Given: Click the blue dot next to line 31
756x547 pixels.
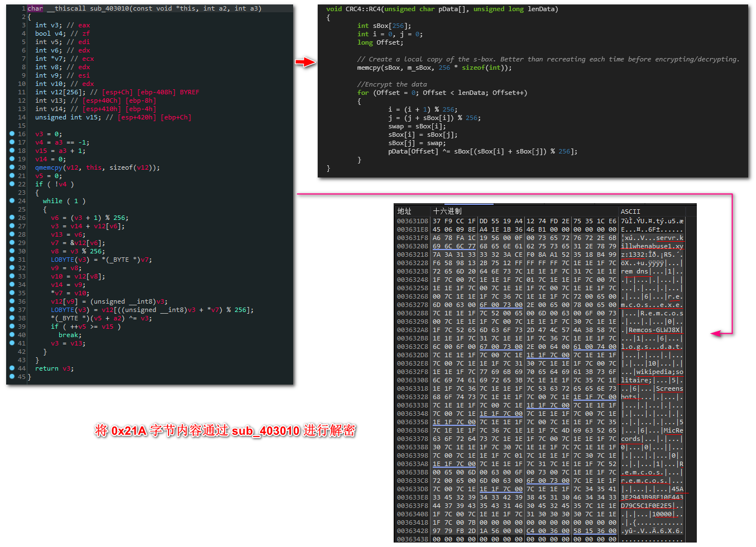Looking at the screenshot, I should click(x=12, y=260).
